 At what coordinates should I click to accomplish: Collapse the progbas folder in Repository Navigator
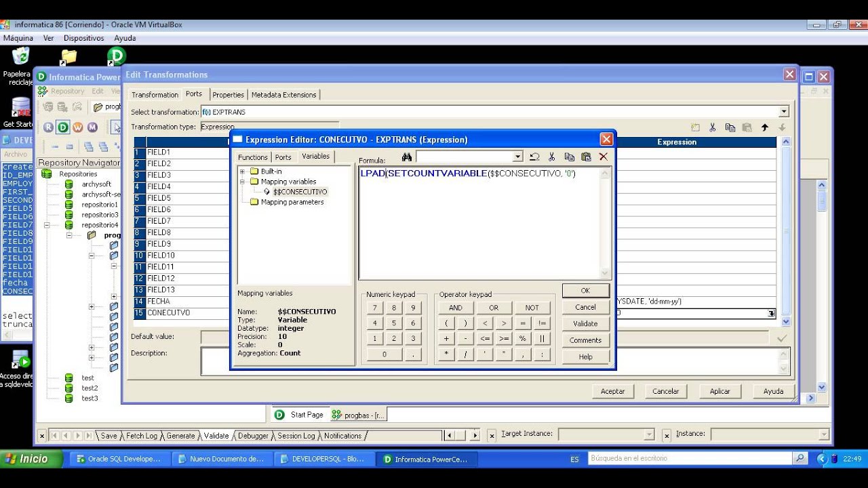(x=68, y=235)
